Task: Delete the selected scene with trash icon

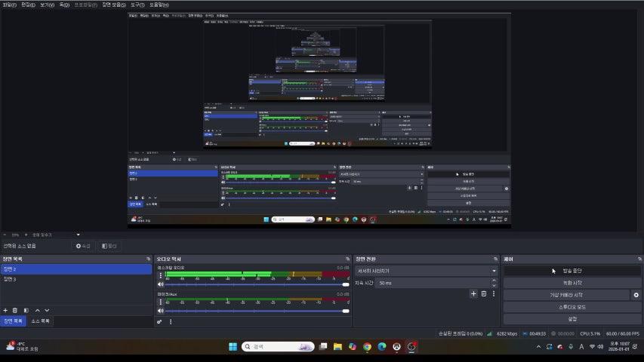Action: [x=15, y=310]
